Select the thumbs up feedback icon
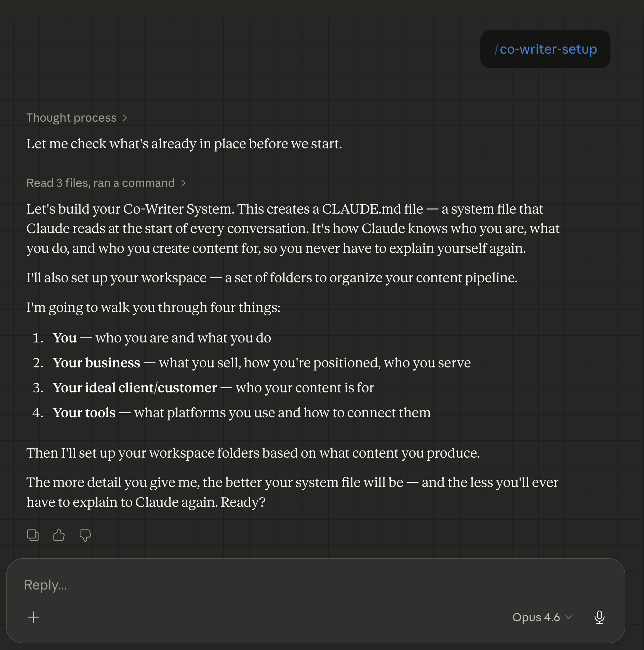Viewport: 644px width, 650px height. 58,535
